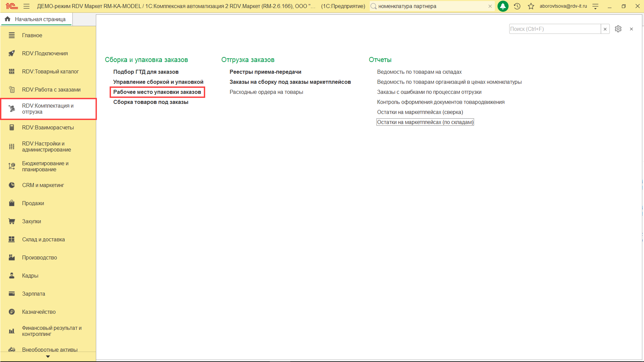This screenshot has height=362, width=644.
Task: Open the hamburger main menu icon
Action: [x=26, y=6]
